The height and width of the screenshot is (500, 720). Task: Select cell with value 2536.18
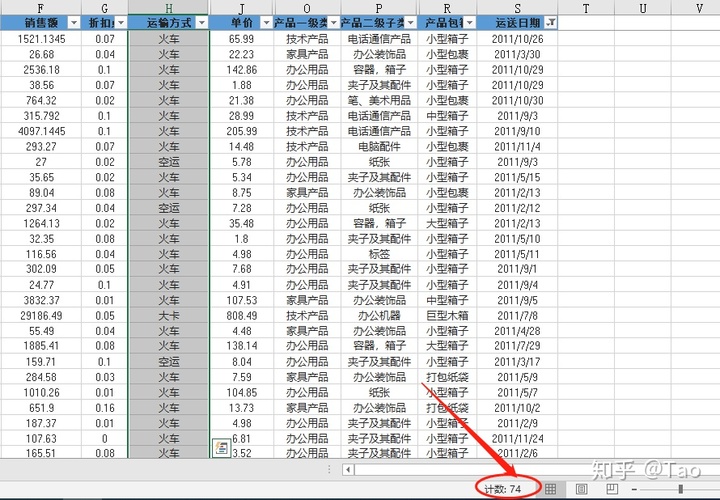click(41, 70)
